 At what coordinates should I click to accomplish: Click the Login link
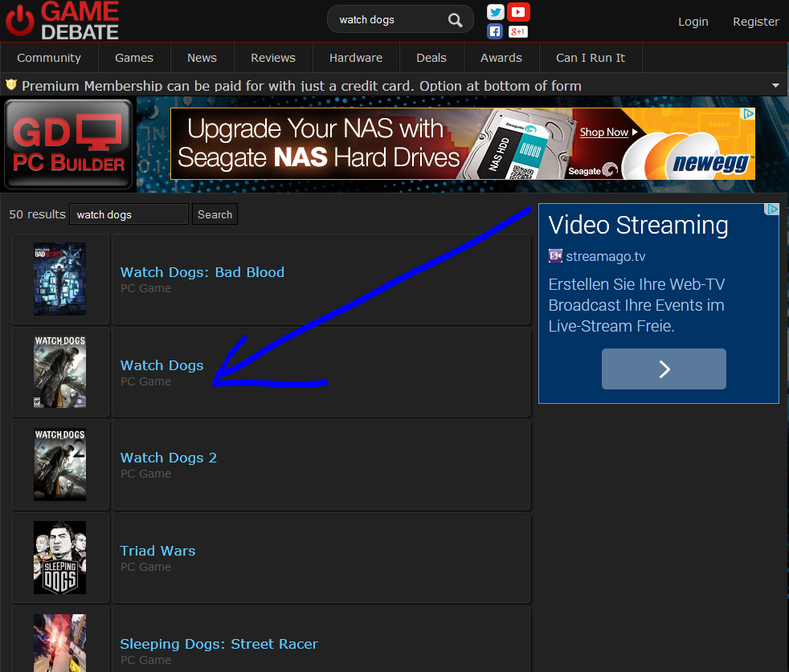point(693,22)
